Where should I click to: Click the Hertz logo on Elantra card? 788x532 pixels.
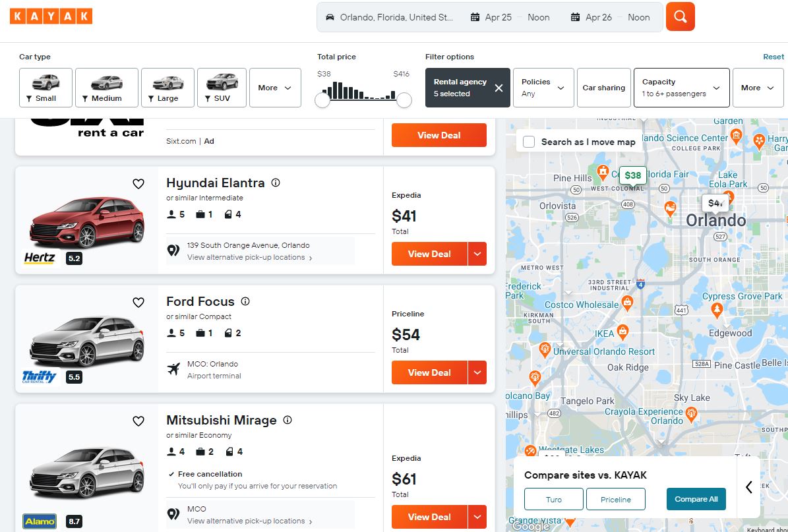(x=39, y=258)
